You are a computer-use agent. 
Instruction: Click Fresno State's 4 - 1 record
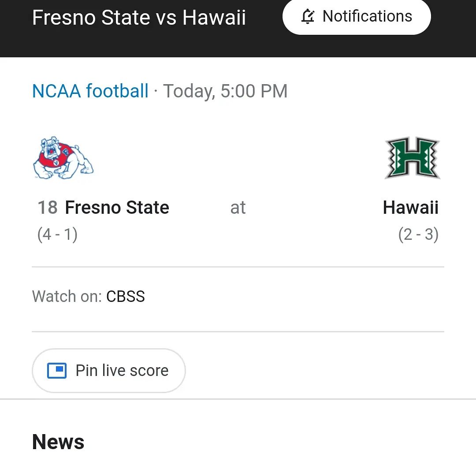tap(57, 234)
